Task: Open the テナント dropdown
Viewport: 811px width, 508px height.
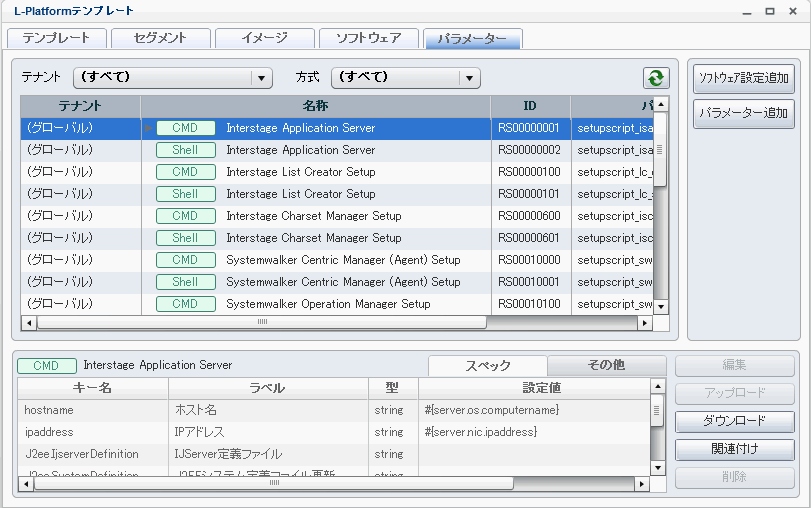Action: point(173,78)
